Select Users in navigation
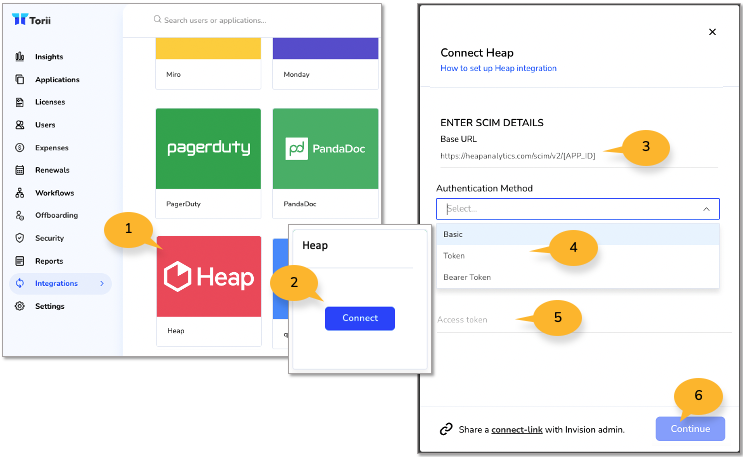 pos(45,125)
